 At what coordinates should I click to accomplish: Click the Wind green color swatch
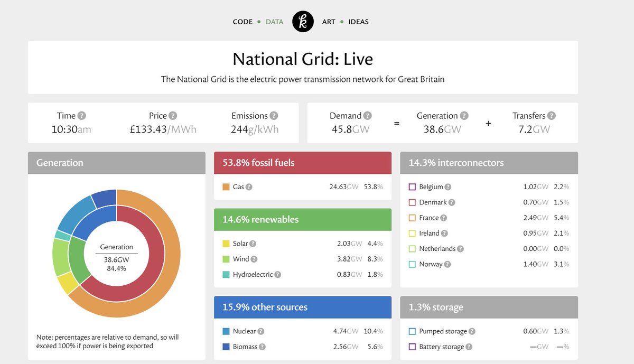click(x=226, y=259)
